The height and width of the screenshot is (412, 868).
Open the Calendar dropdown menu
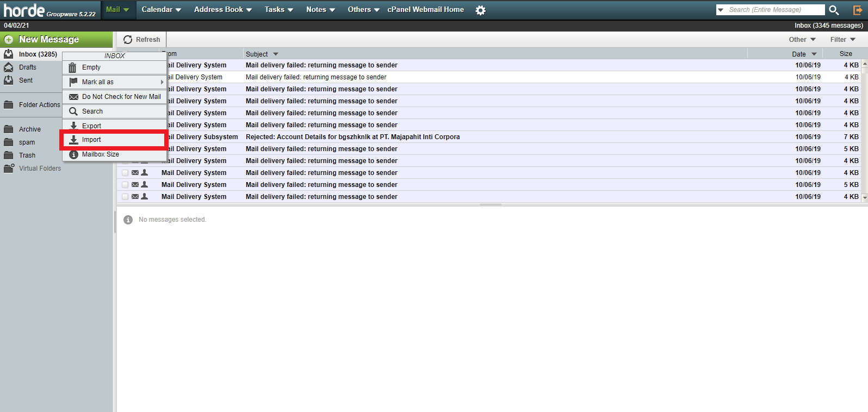click(x=161, y=10)
